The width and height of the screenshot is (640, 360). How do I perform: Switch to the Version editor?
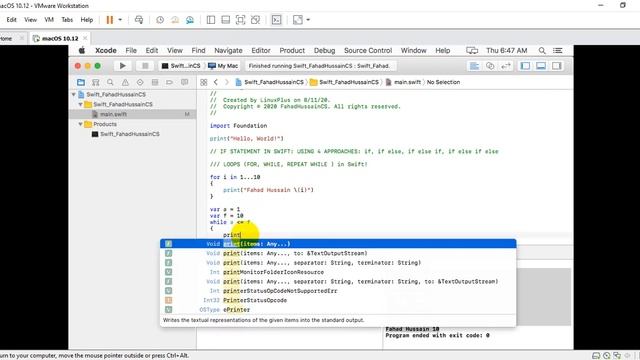click(x=506, y=66)
